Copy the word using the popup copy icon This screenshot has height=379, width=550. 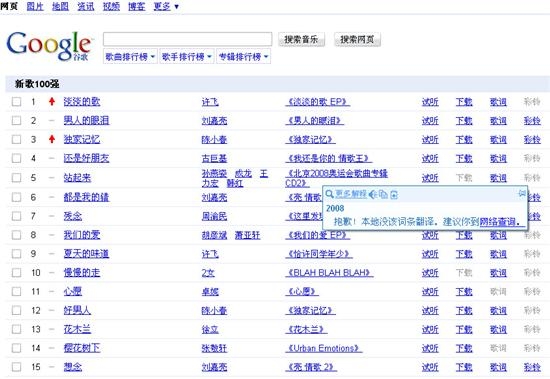click(383, 194)
